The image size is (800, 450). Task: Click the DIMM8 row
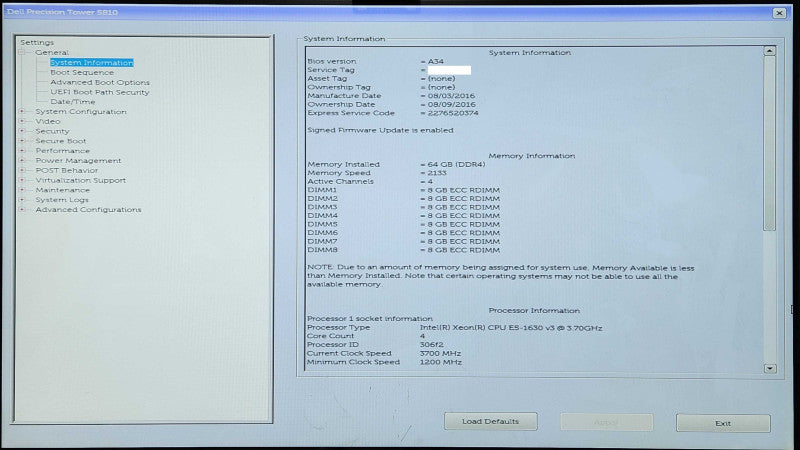pos(404,250)
